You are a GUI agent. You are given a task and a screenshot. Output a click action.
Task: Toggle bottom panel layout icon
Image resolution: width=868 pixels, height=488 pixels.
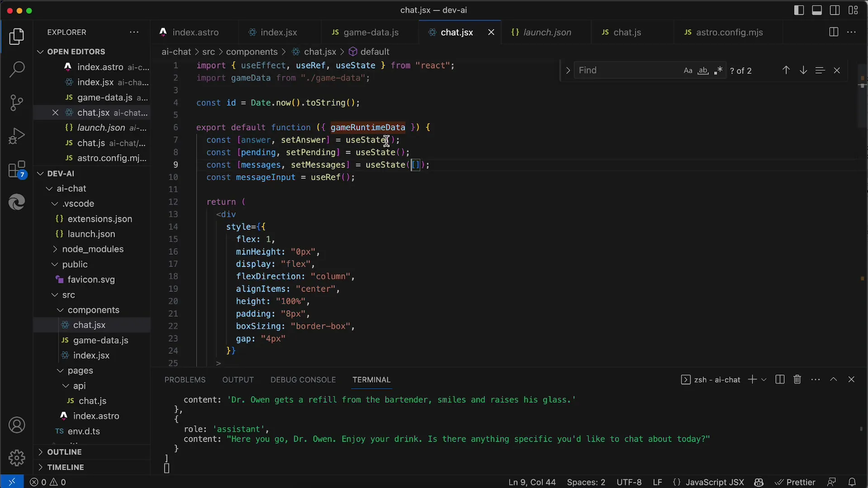(817, 10)
